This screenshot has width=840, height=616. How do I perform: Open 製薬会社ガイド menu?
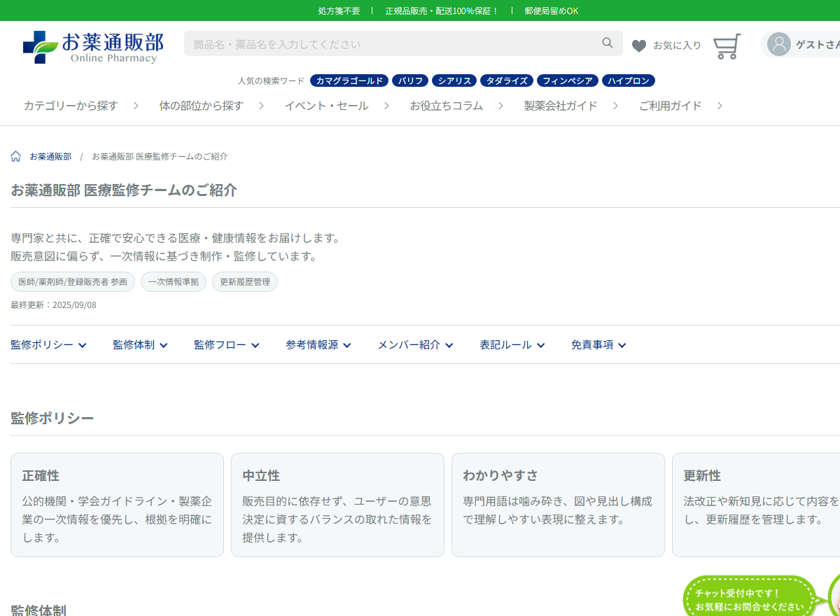click(x=561, y=106)
